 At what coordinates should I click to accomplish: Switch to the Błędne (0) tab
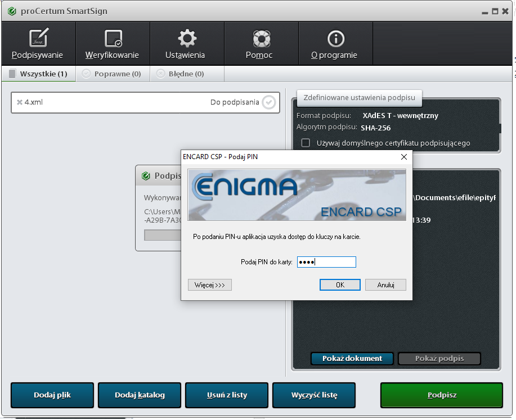(x=187, y=74)
